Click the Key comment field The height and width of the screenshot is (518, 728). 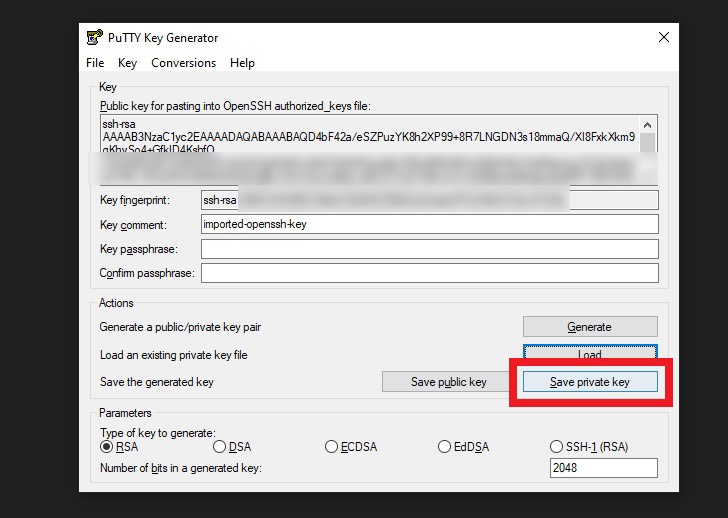tap(429, 225)
